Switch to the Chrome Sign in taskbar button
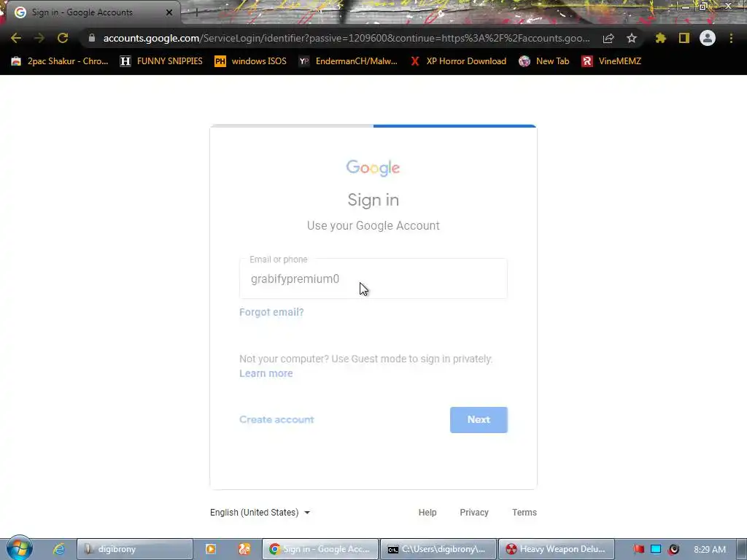The height and width of the screenshot is (560, 747). click(x=320, y=549)
